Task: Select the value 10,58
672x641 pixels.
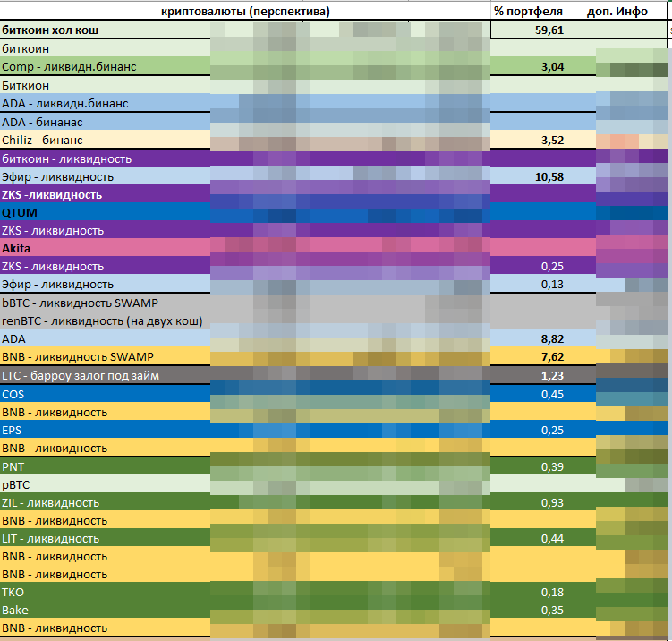Action: [x=549, y=177]
